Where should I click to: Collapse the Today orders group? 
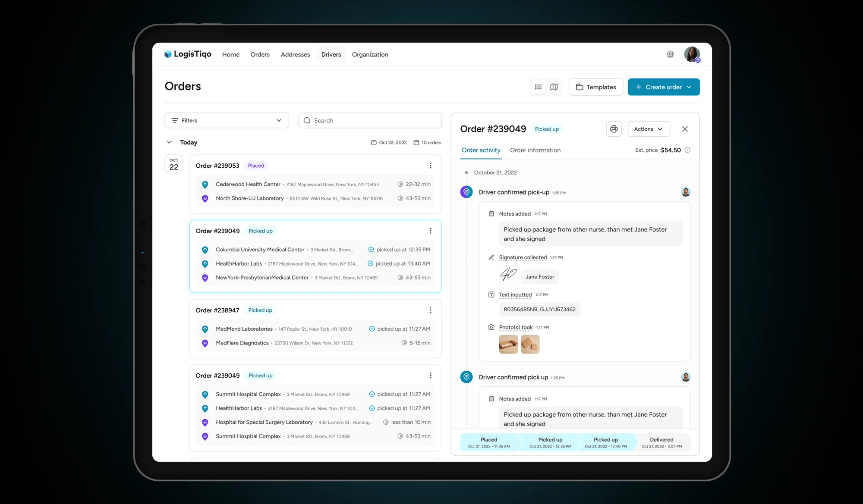169,142
